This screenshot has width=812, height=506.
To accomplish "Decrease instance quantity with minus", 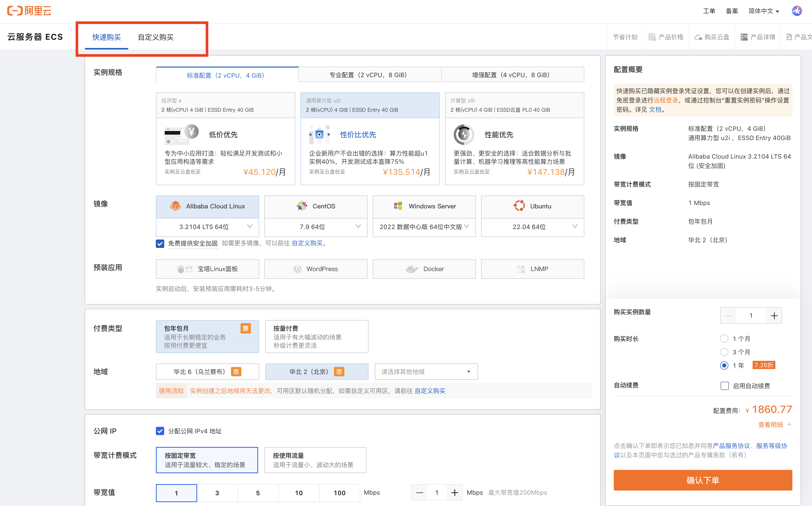I will point(728,316).
